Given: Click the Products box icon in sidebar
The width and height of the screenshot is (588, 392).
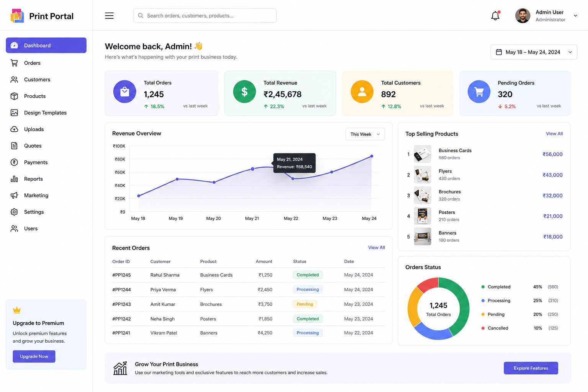Looking at the screenshot, I should tap(14, 96).
